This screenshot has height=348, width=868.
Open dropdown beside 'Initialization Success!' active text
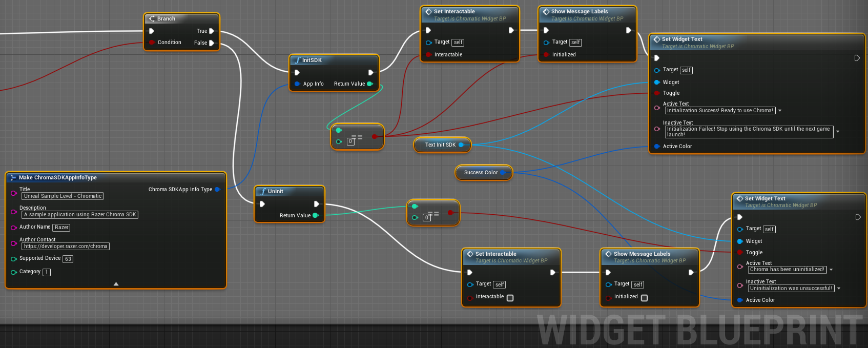(x=780, y=111)
